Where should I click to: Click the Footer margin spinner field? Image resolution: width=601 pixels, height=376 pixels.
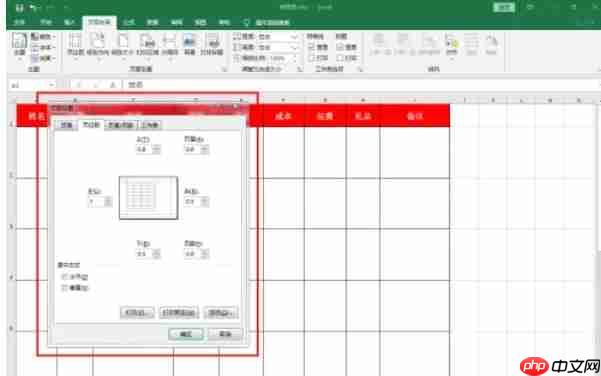tap(196, 254)
